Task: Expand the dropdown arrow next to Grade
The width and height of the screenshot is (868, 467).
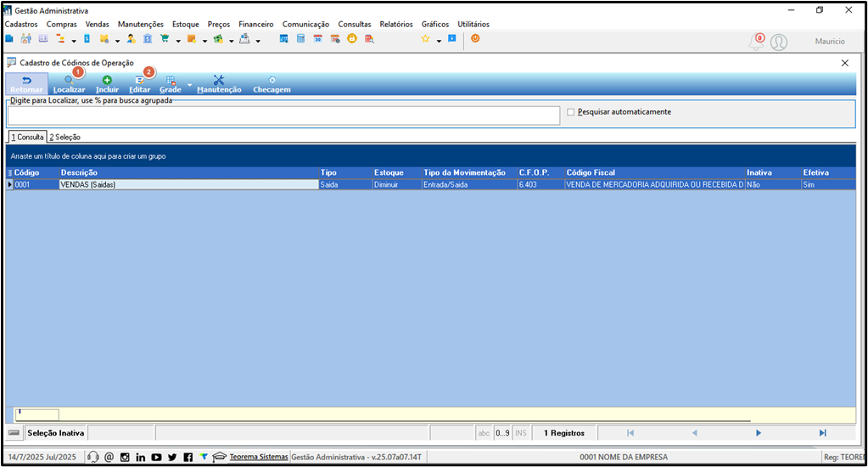Action: pos(189,85)
